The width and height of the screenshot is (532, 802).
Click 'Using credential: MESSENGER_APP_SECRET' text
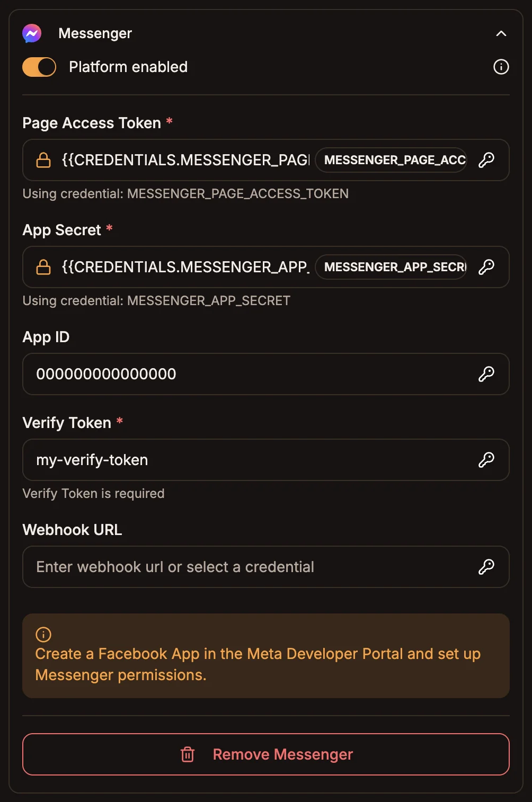156,301
